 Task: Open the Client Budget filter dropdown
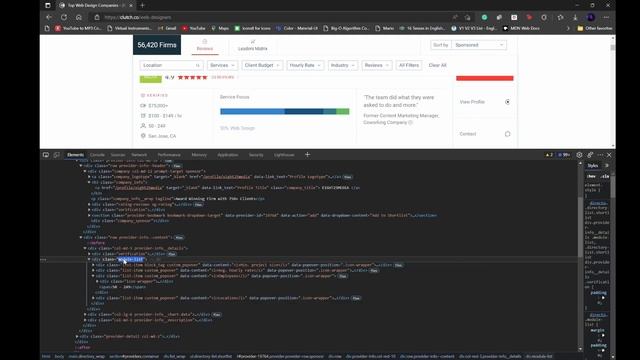(x=262, y=65)
